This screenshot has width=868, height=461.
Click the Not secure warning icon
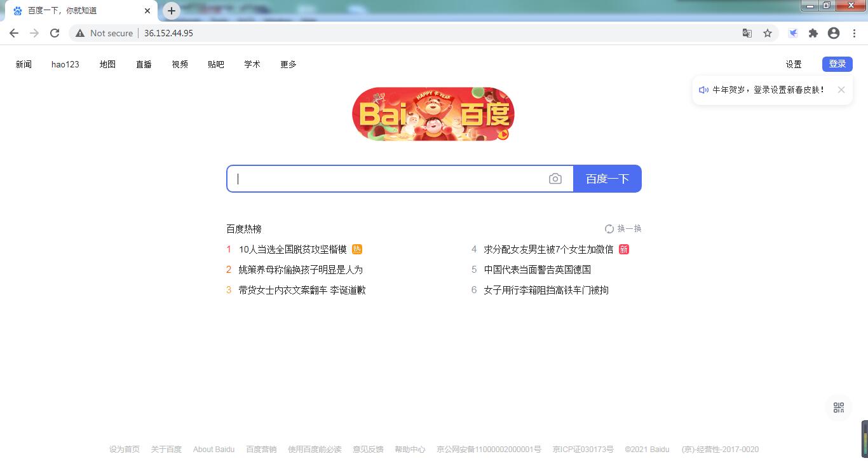[x=80, y=33]
